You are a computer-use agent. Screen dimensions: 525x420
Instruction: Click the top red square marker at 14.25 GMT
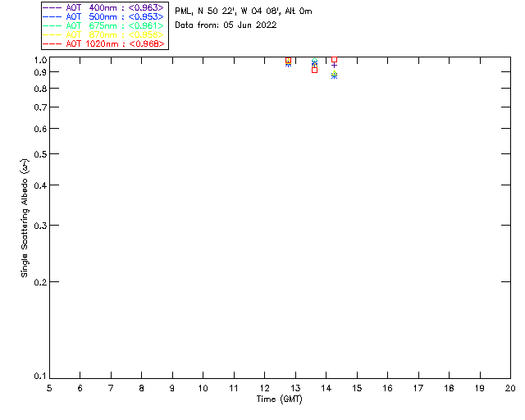(x=334, y=60)
